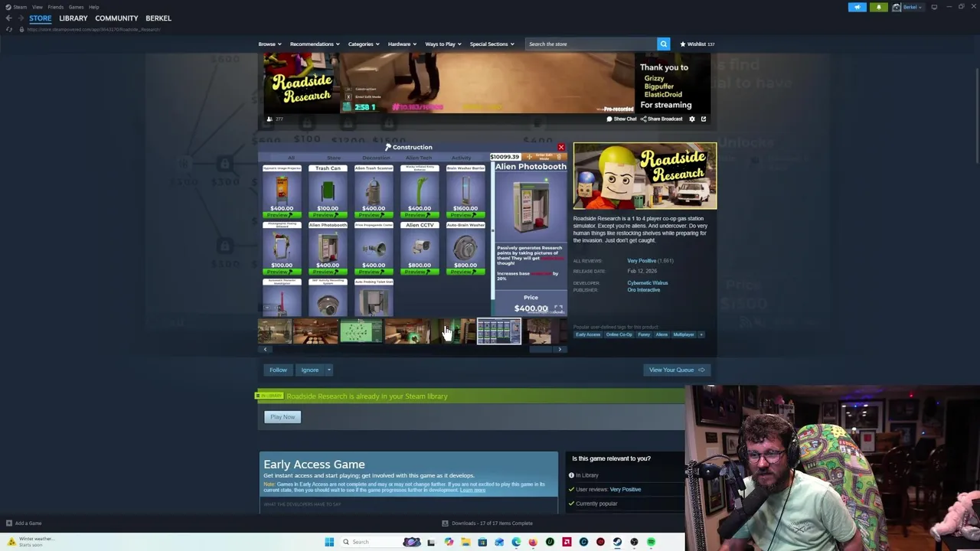
Task: Open Spotify from the taskbar
Action: pos(651,542)
